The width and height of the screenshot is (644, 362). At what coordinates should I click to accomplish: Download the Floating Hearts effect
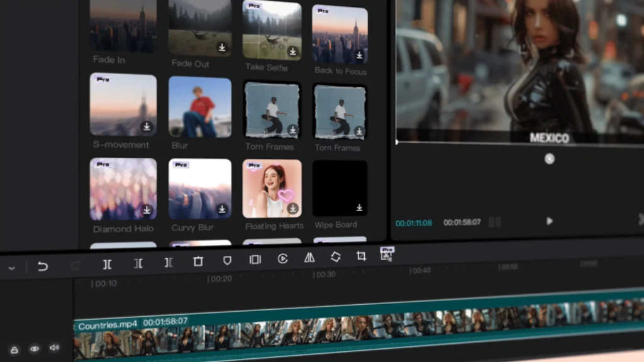coord(293,209)
